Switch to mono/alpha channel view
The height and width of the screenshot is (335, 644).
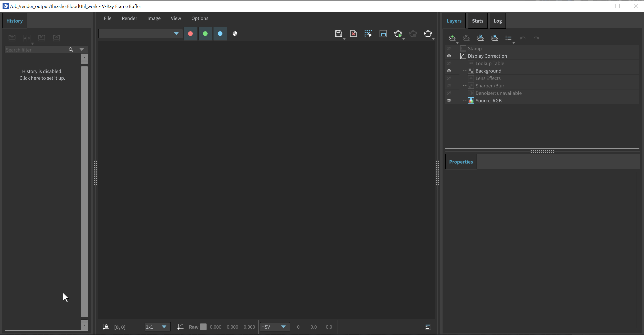pos(235,34)
